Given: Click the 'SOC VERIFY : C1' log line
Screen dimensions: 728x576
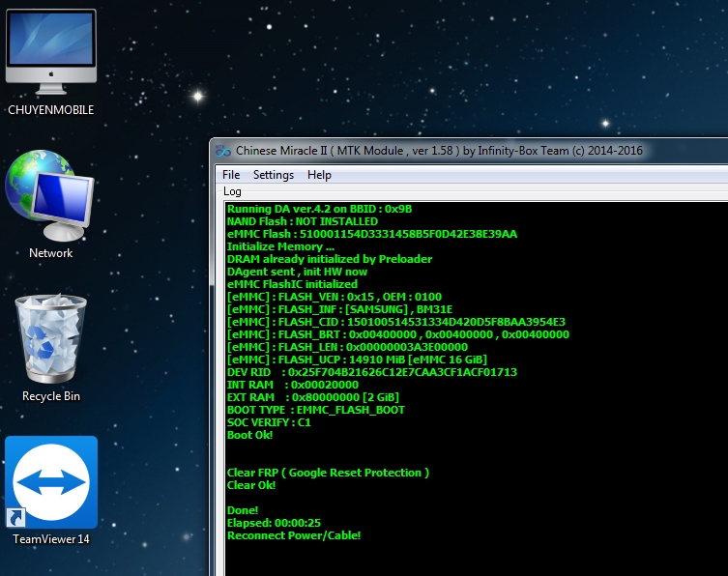Looking at the screenshot, I should (269, 422).
